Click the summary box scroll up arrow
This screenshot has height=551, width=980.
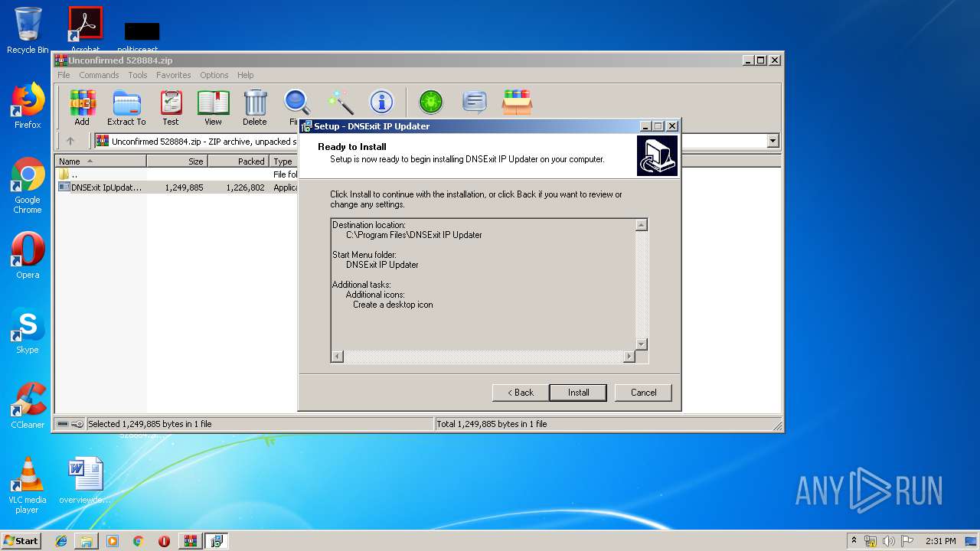point(642,225)
